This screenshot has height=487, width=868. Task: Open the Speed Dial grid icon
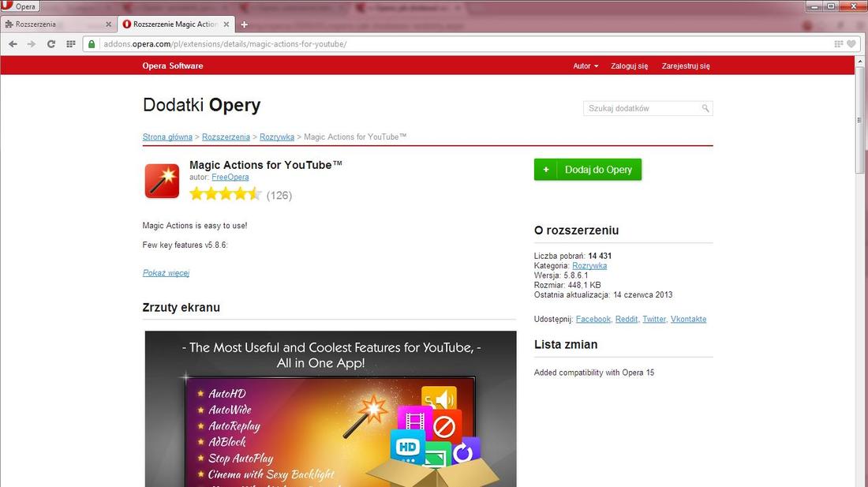point(71,43)
